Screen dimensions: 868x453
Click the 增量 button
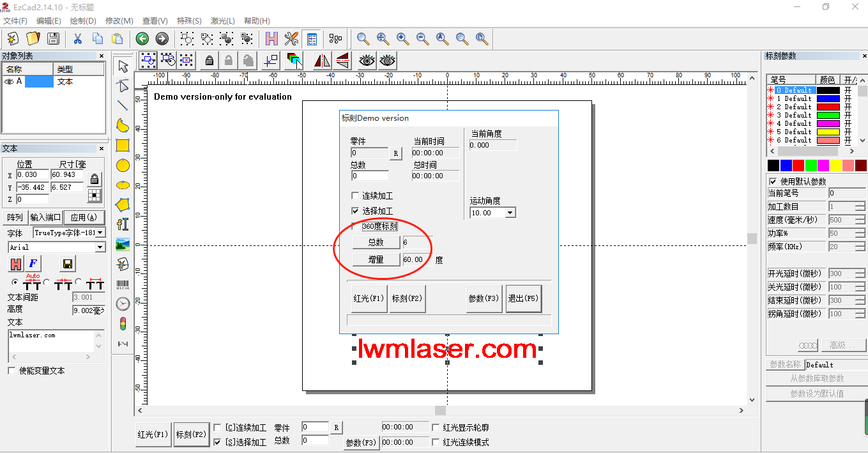coord(376,259)
